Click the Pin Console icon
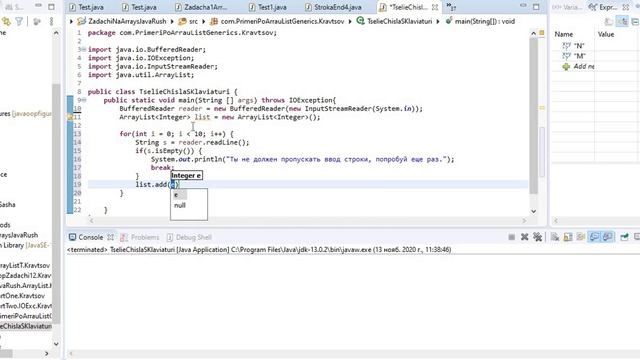The width and height of the screenshot is (640, 360). click(x=624, y=237)
